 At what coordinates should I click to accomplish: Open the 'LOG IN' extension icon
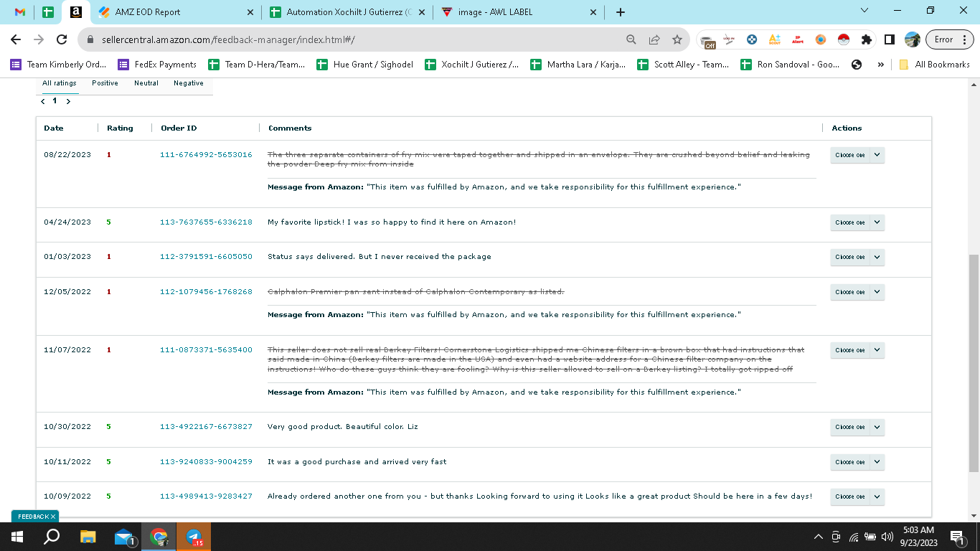click(x=730, y=39)
